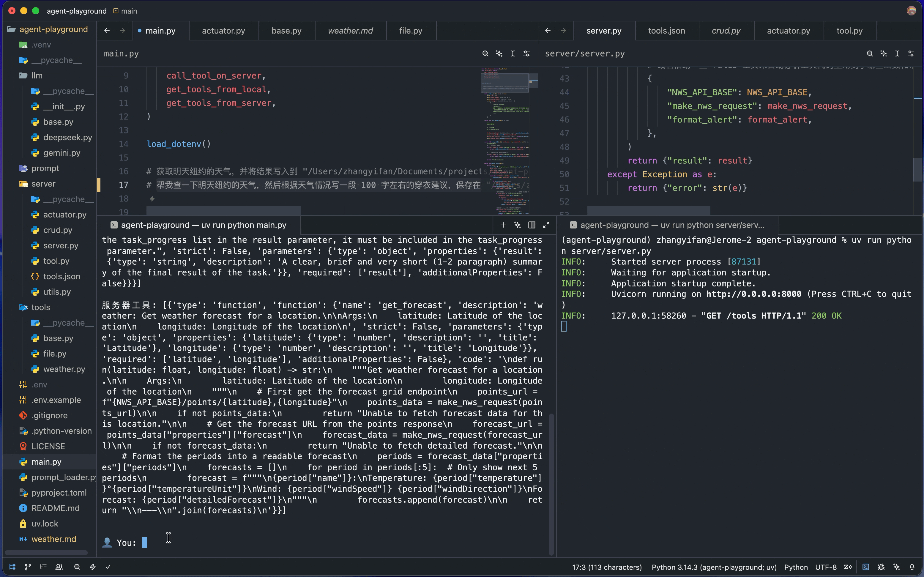
Task: Collapse the tools folder in sidebar
Action: [x=41, y=307]
